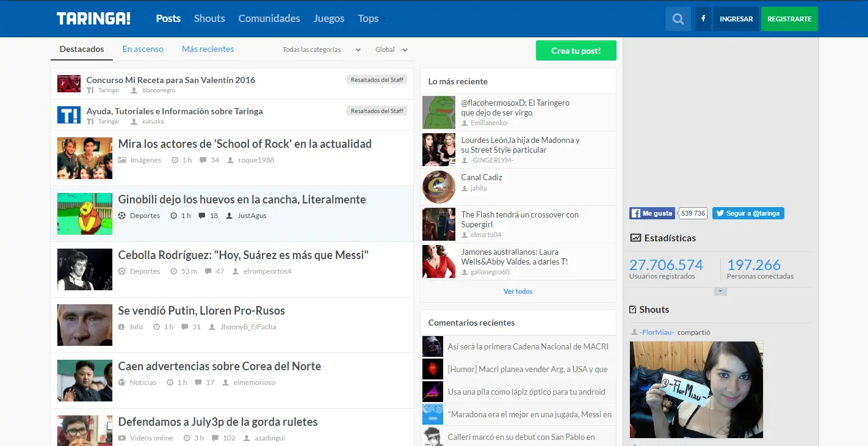Image resolution: width=868 pixels, height=446 pixels.
Task: Open the Ginobili post thumbnail
Action: click(85, 214)
